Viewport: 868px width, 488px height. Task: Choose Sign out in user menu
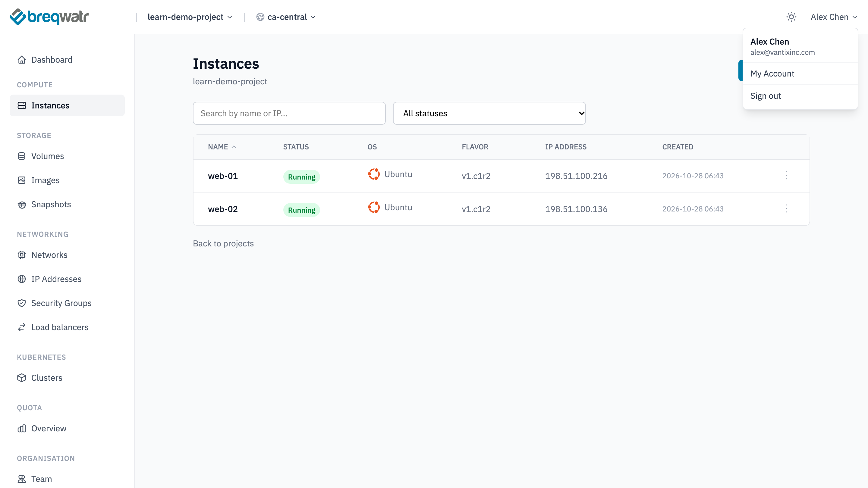click(x=800, y=96)
